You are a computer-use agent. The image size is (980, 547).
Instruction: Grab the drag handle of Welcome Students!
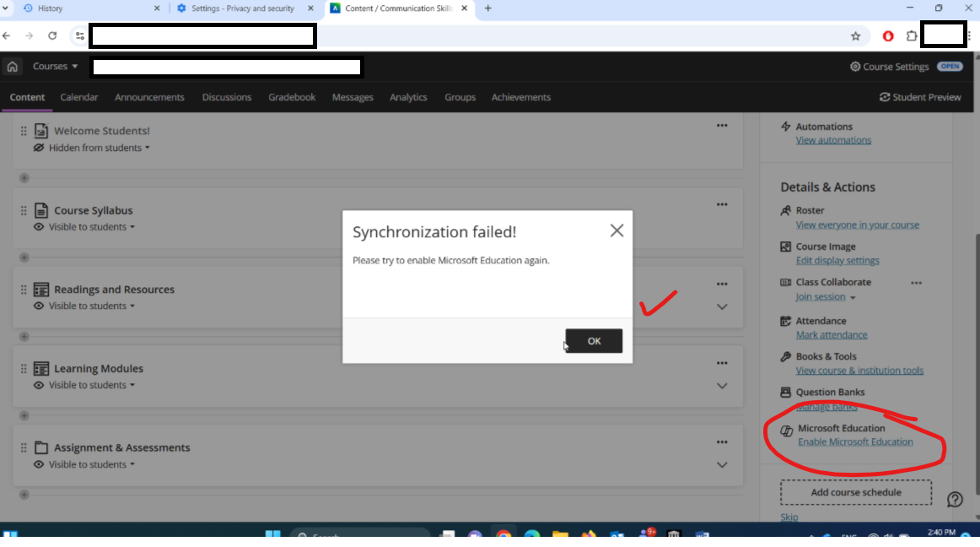pos(24,131)
